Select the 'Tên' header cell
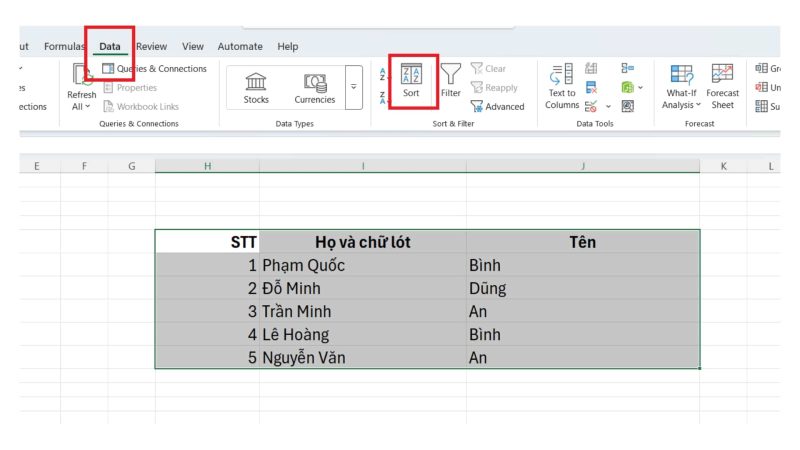This screenshot has width=800, height=450. 583,241
